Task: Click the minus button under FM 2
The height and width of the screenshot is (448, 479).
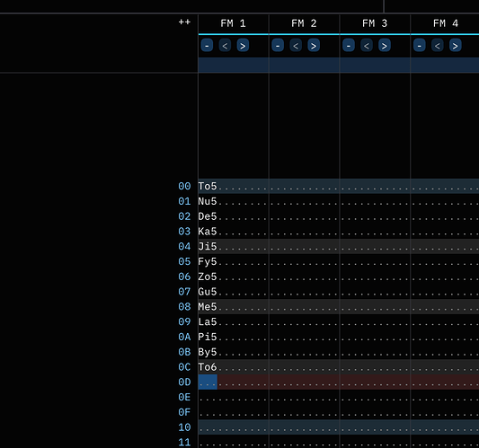Action: click(x=278, y=46)
